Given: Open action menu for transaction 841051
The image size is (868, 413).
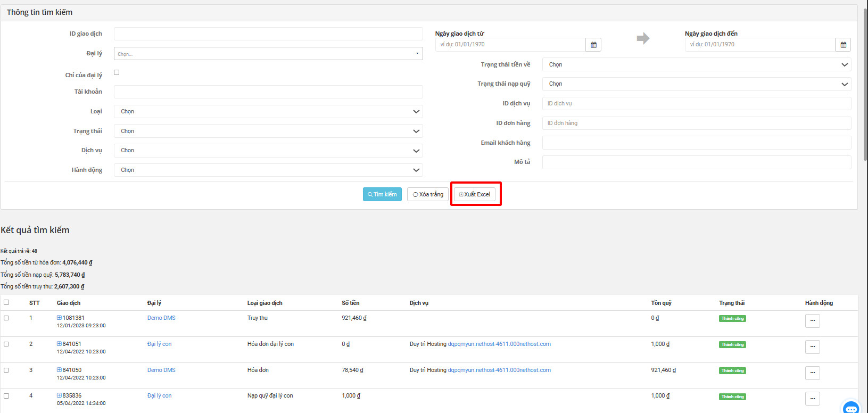Looking at the screenshot, I should pyautogui.click(x=812, y=347).
